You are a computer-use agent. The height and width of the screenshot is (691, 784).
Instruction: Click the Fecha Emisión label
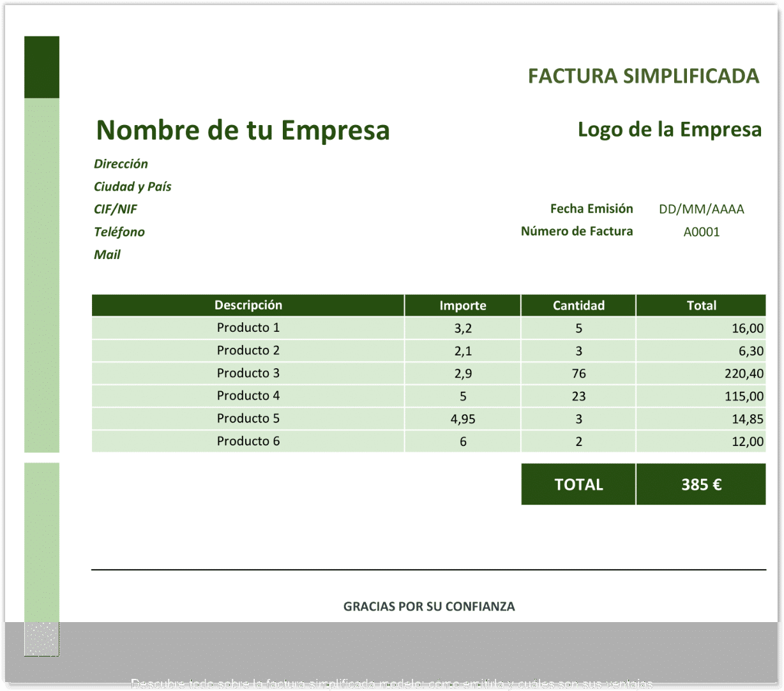tap(592, 209)
